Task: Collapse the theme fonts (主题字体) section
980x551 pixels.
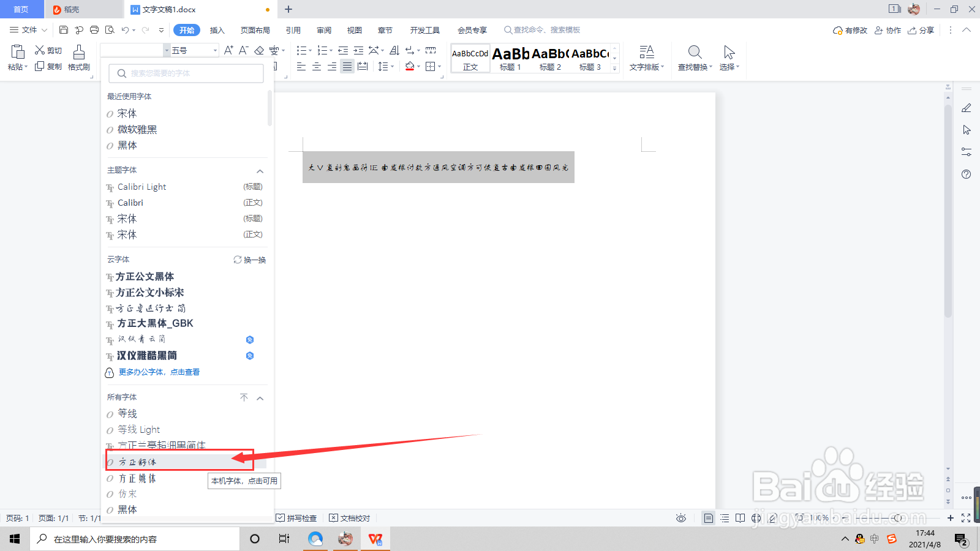Action: pos(260,171)
